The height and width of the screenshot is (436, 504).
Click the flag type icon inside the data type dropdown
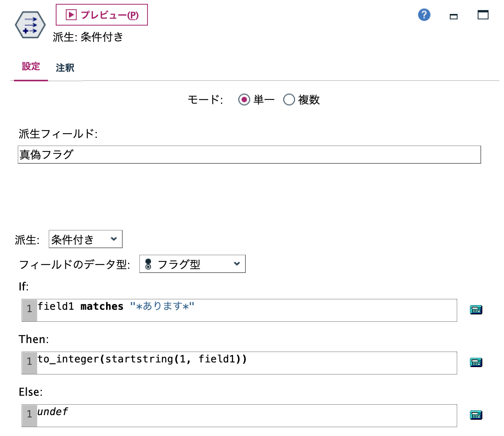pyautogui.click(x=148, y=264)
